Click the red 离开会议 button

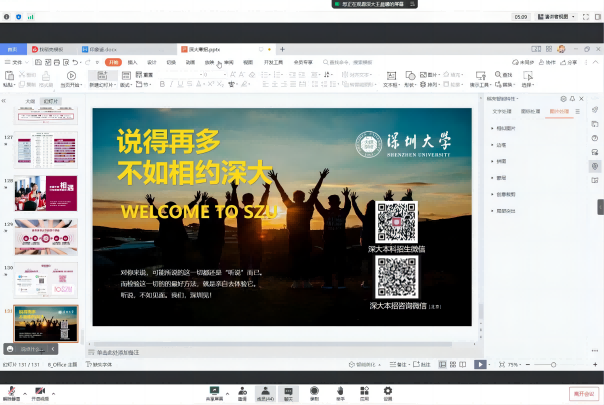point(583,392)
